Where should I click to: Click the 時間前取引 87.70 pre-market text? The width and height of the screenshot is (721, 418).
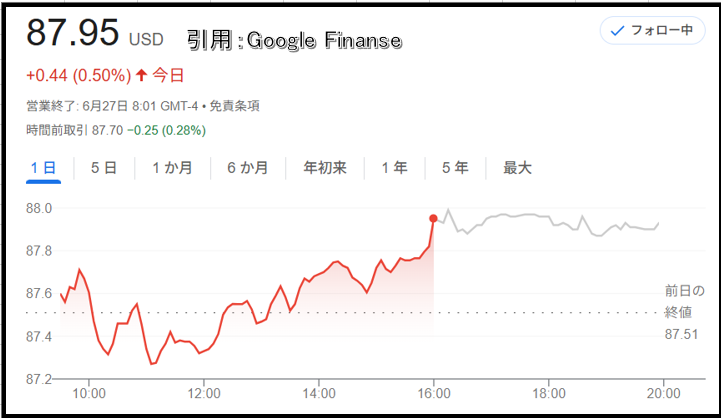[74, 131]
